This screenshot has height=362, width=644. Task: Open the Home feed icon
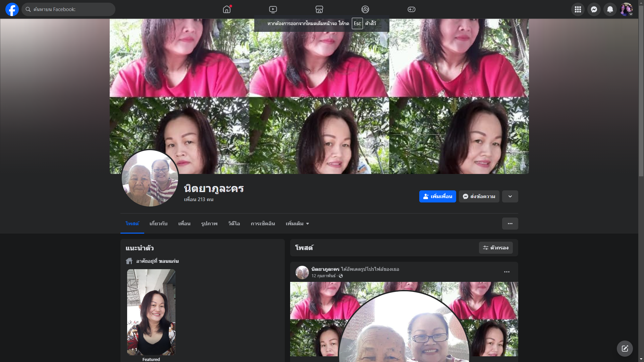click(227, 9)
